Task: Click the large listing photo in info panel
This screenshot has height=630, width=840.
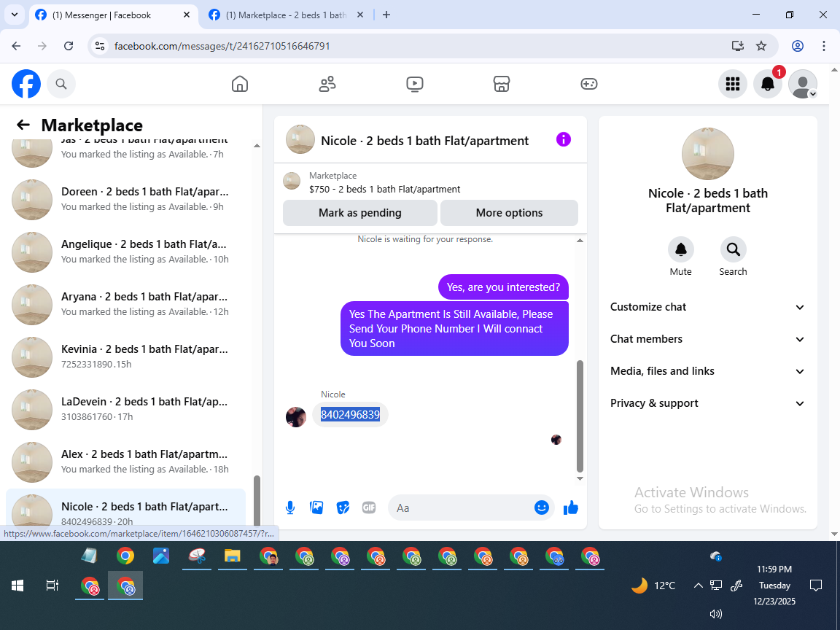Action: 708,154
